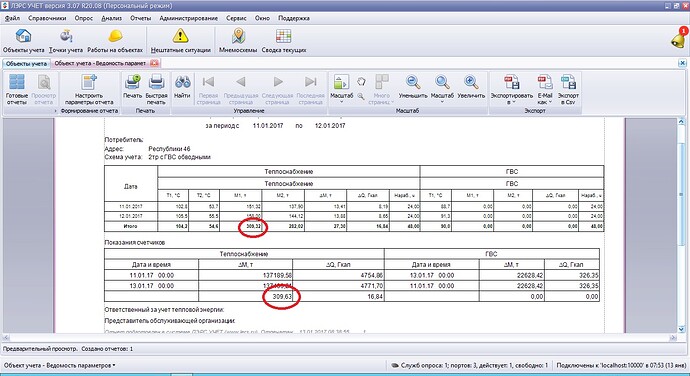Click the Настроить параметры отчета button
This screenshot has height=376, width=690.
tap(89, 89)
